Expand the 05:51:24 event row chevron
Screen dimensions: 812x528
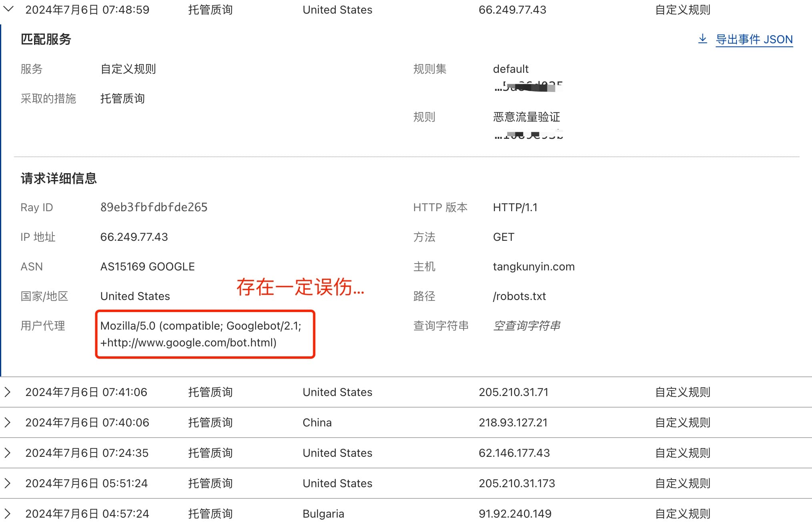[8, 483]
